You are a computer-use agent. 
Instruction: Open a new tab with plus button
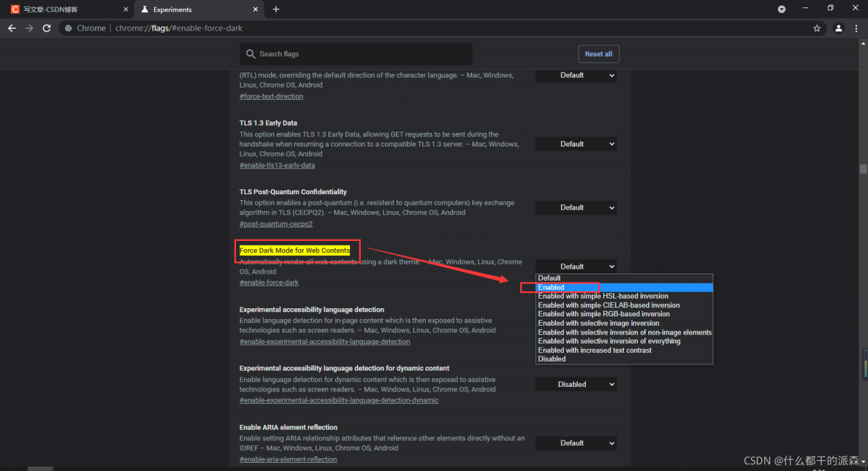tap(276, 10)
